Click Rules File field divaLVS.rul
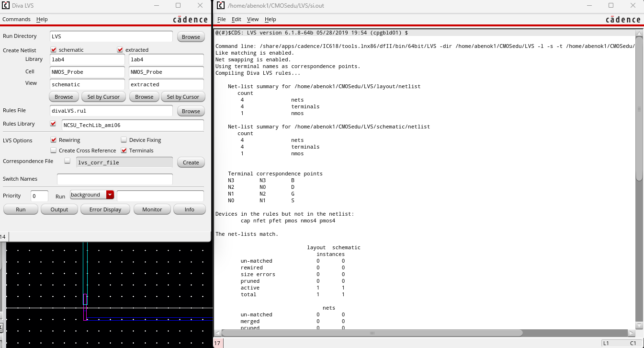This screenshot has width=644, height=348. tap(111, 111)
